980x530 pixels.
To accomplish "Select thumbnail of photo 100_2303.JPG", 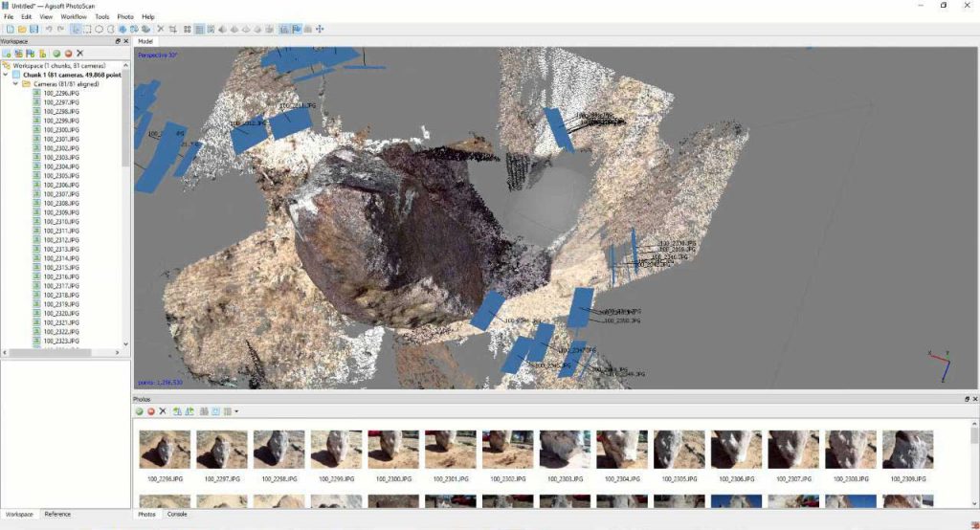I will click(x=565, y=449).
